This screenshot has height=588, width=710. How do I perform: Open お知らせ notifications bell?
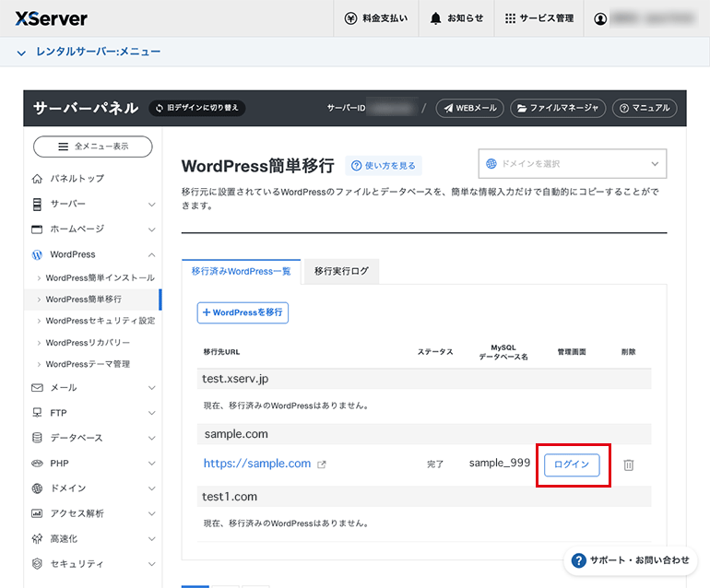456,18
